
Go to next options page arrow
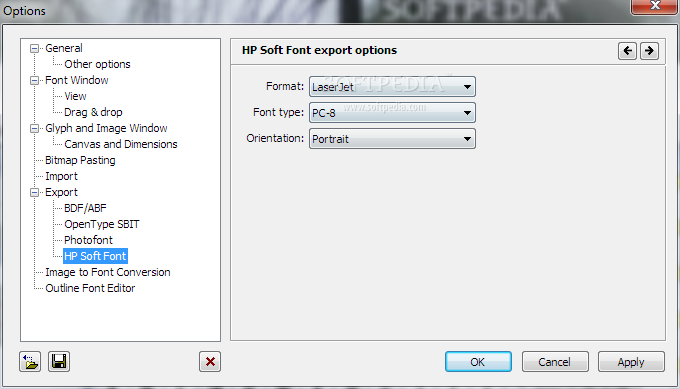click(649, 51)
